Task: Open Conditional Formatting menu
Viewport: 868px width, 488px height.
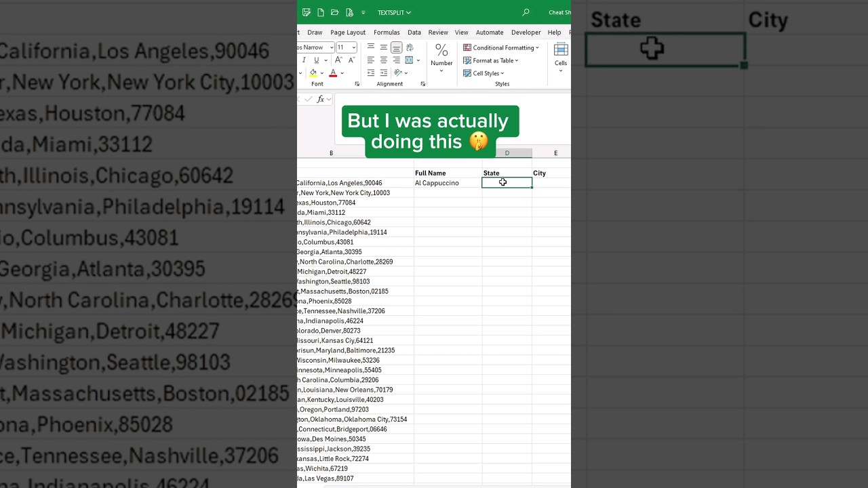Action: [501, 47]
